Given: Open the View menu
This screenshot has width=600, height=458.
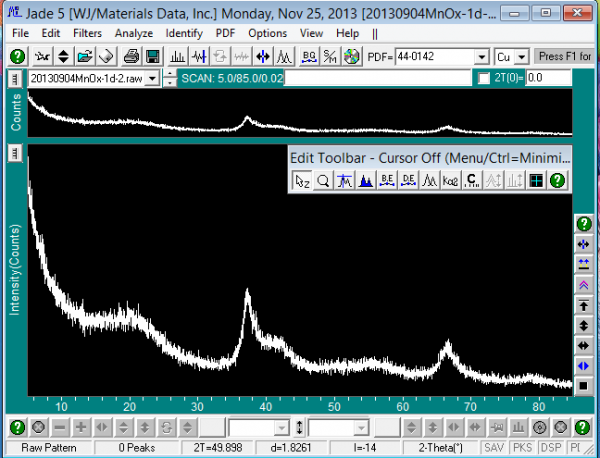Looking at the screenshot, I should pyautogui.click(x=311, y=33).
